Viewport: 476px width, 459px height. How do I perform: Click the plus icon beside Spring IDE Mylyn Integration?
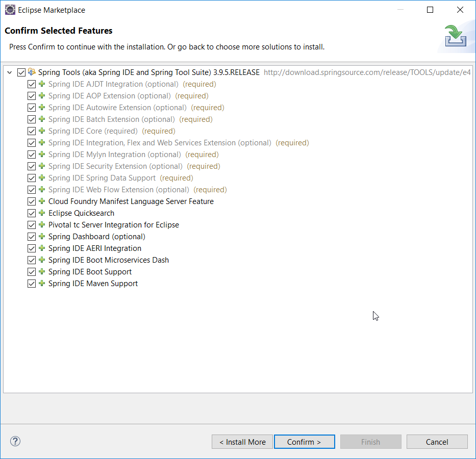click(42, 154)
